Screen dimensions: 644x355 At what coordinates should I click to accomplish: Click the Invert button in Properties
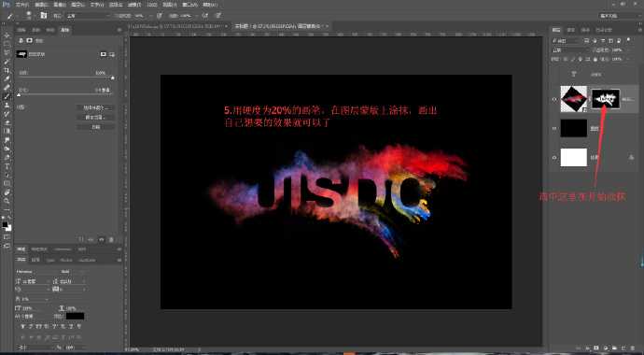click(x=96, y=127)
